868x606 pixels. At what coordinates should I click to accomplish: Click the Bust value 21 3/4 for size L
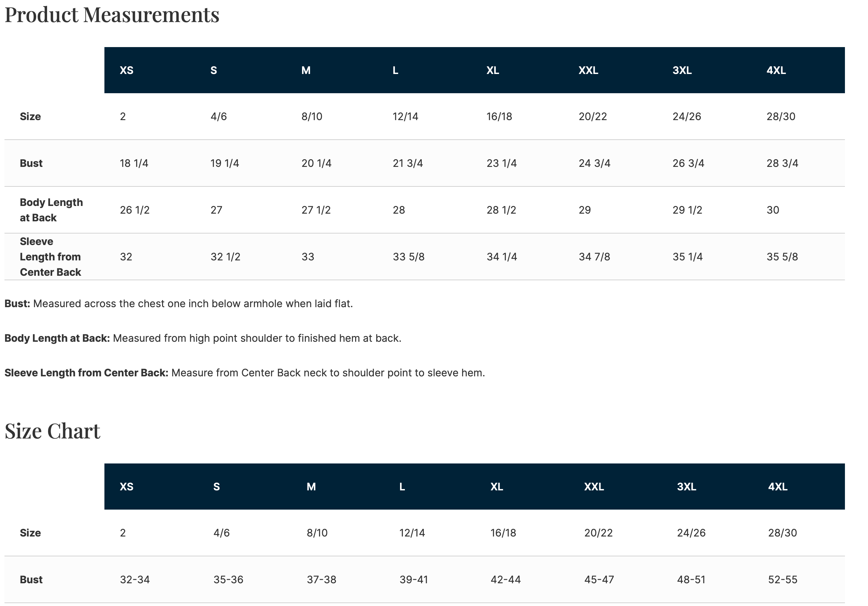[407, 163]
